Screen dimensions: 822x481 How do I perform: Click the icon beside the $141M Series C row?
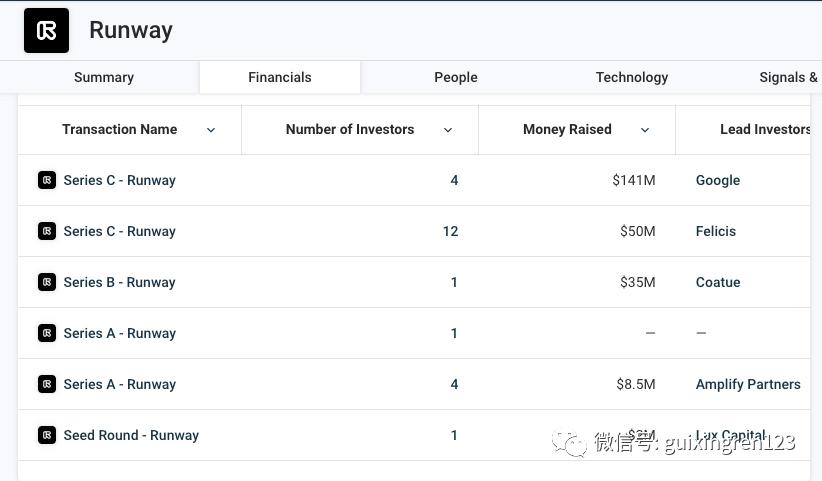point(47,180)
